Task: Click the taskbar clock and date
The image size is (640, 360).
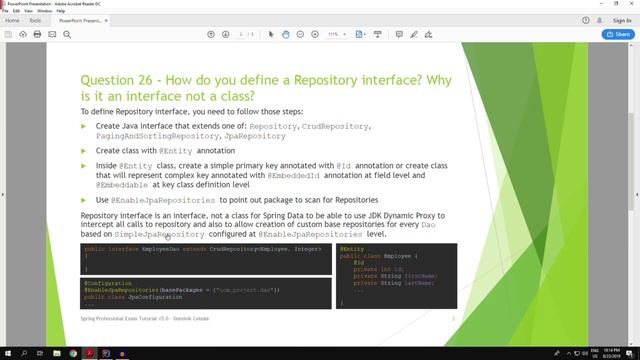Action: tap(611, 353)
